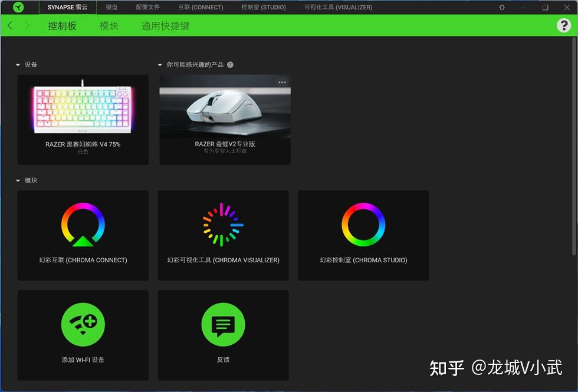This screenshot has width=578, height=392.
Task: Open the Feedback (反馈) speech bubble icon
Action: point(223,323)
